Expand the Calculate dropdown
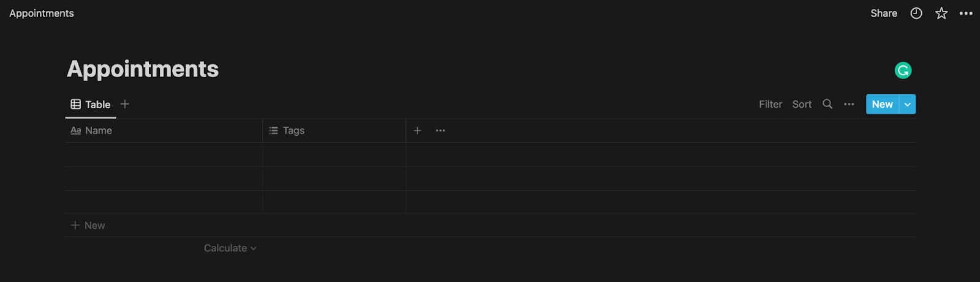980x282 pixels. click(230, 248)
